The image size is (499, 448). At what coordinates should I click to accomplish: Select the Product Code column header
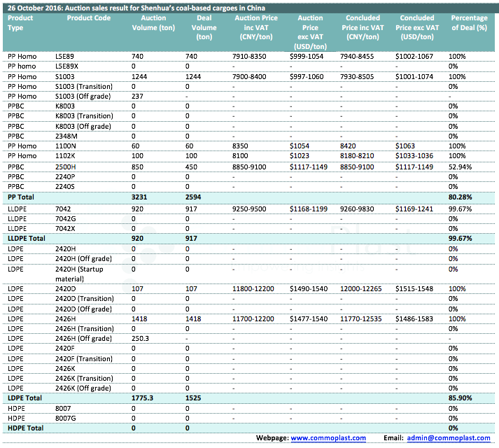(88, 17)
